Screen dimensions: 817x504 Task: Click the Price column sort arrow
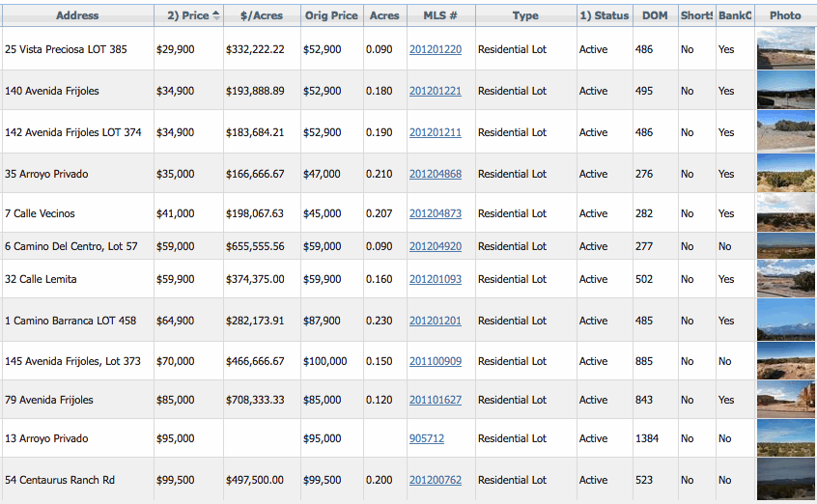tap(216, 15)
